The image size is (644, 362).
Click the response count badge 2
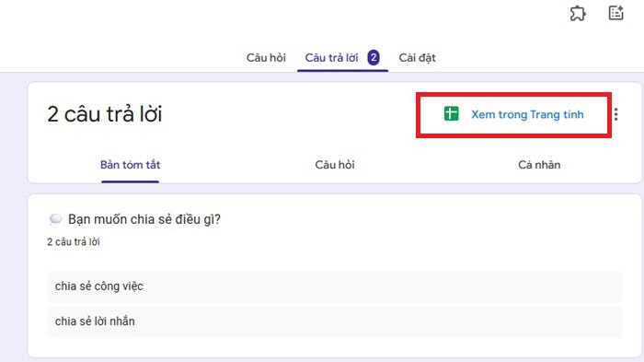point(374,58)
